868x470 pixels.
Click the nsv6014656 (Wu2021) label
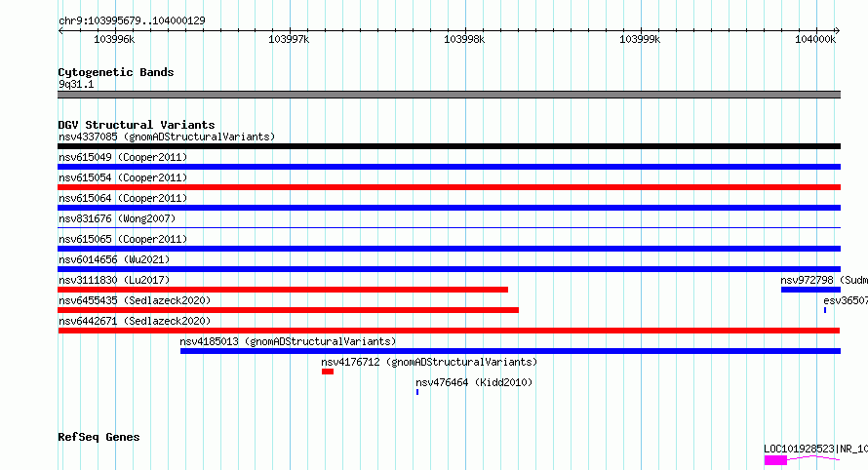114,259
